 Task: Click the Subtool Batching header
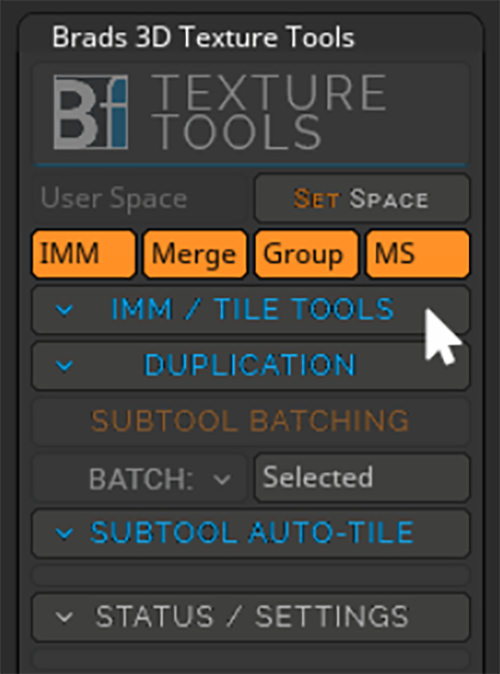(x=251, y=421)
